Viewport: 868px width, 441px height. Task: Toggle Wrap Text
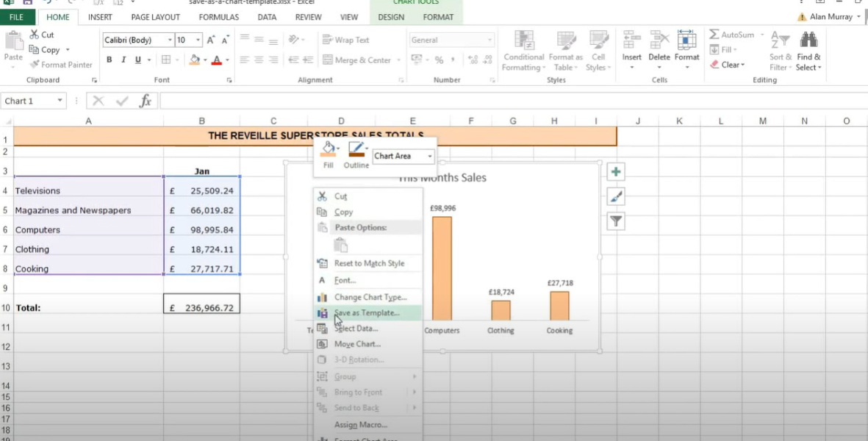coord(345,40)
